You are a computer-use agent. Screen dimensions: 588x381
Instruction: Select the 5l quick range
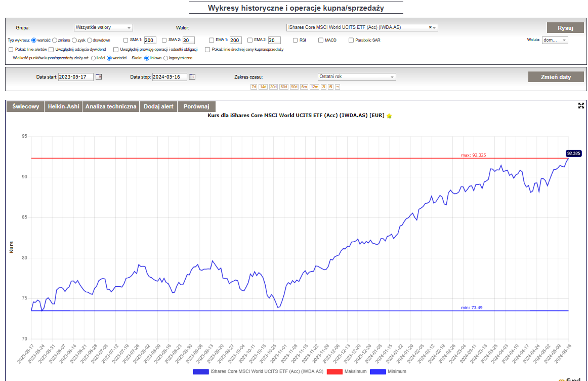(x=330, y=87)
